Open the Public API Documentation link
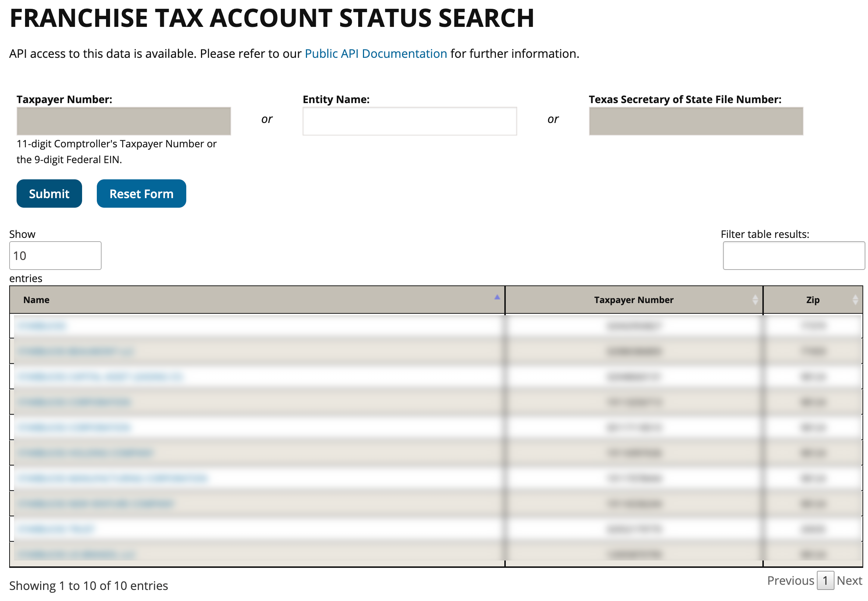Image resolution: width=868 pixels, height=601 pixels. pyautogui.click(x=376, y=53)
